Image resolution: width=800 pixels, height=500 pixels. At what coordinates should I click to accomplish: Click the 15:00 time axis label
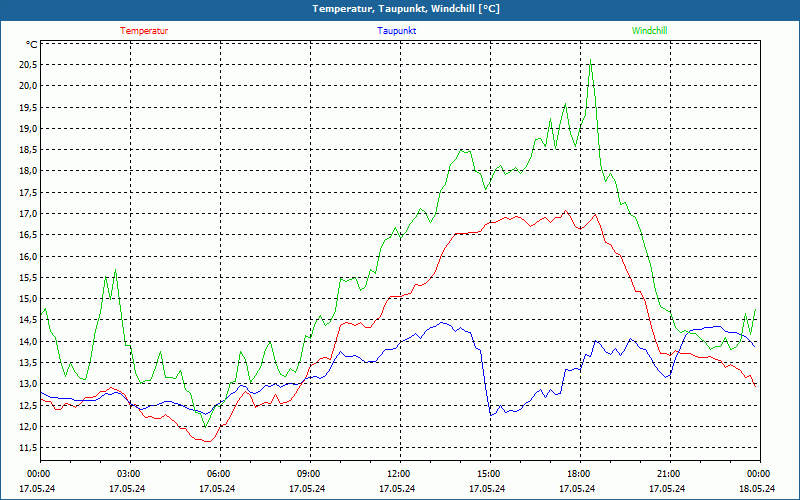point(487,474)
